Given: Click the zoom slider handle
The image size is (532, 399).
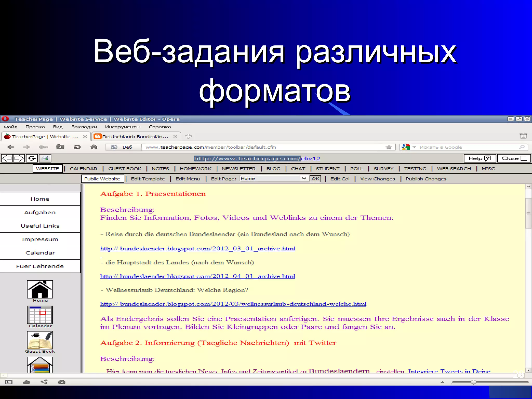Looking at the screenshot, I should pos(474,382).
